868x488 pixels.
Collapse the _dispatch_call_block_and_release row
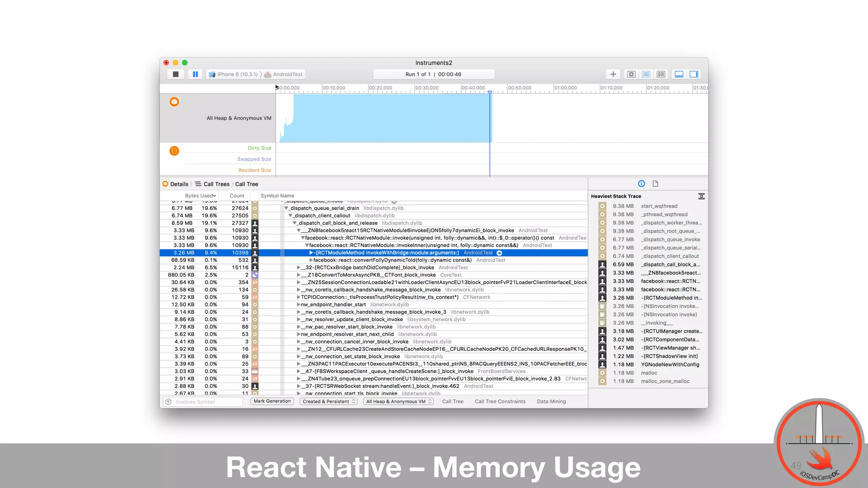(295, 223)
